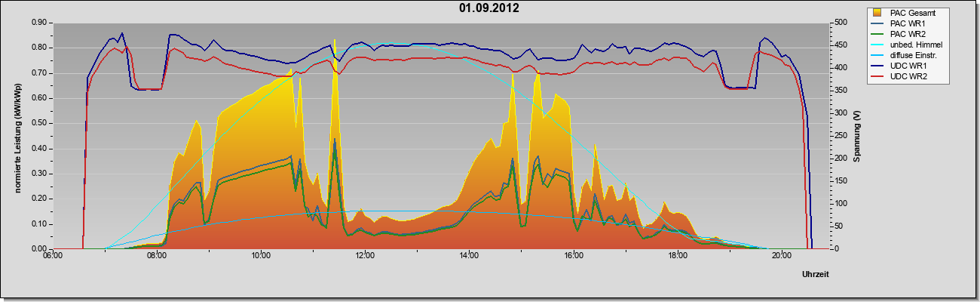Click the "10:00" time axis label
Screen dimensions: 980x302
pyautogui.click(x=261, y=257)
